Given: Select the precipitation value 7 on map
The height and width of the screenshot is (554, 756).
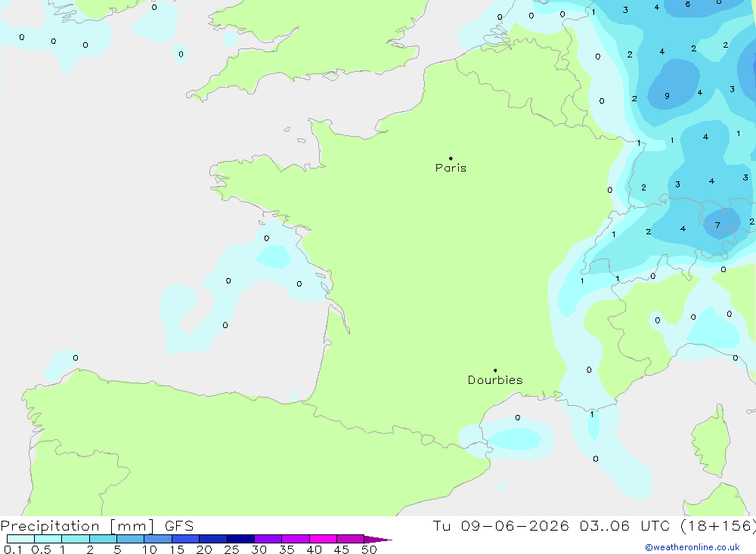Looking at the screenshot, I should [x=717, y=225].
